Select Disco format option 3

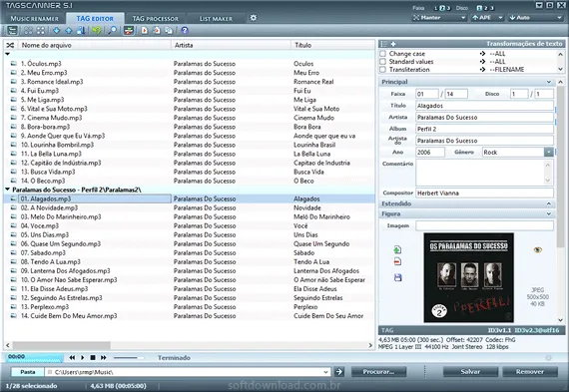[492, 8]
